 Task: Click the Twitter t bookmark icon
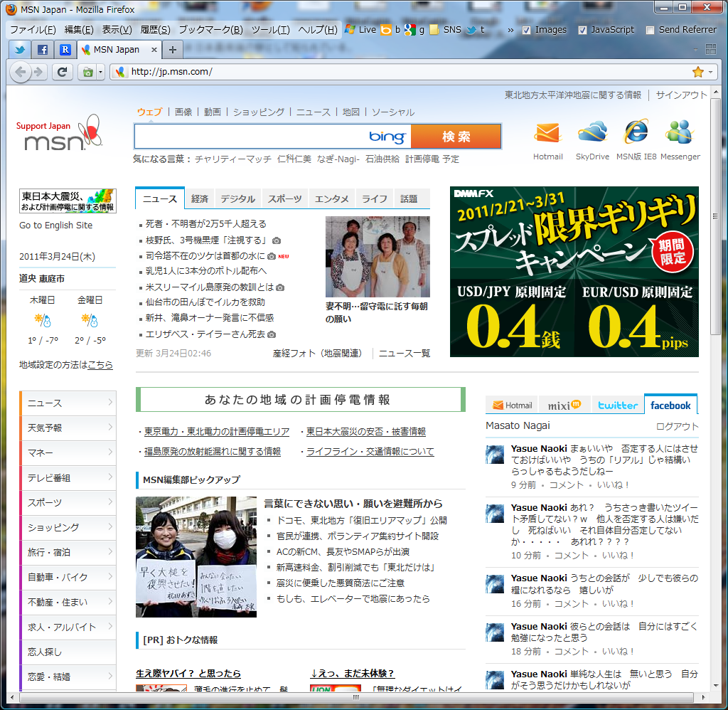click(472, 30)
